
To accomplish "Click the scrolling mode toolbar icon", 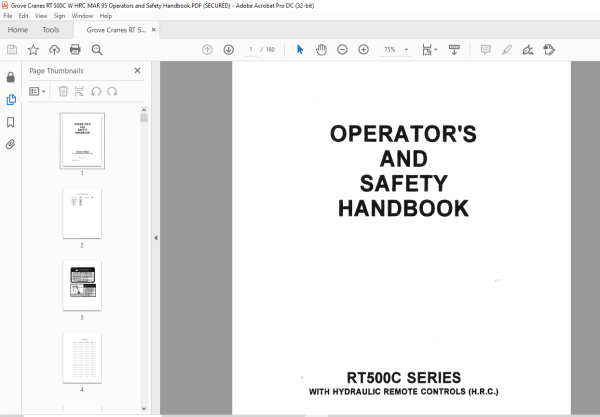I will (x=454, y=50).
